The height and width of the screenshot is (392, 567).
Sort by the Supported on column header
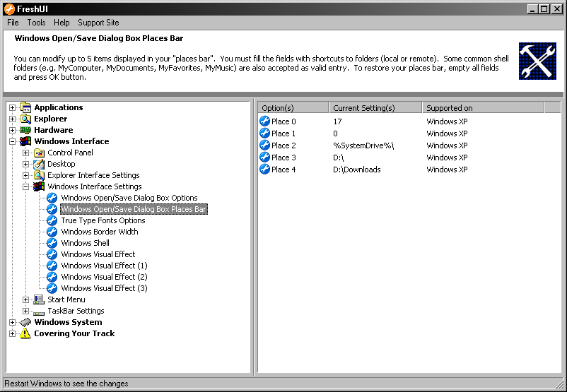(x=483, y=107)
